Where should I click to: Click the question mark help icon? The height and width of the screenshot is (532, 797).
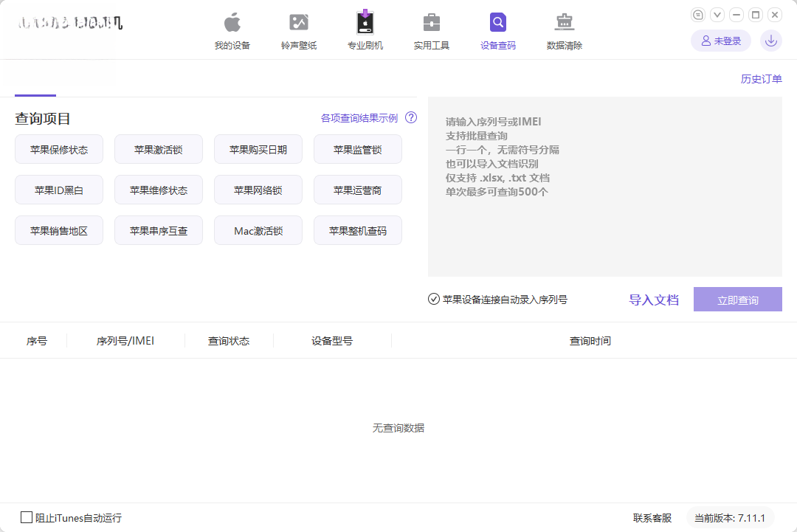pyautogui.click(x=411, y=118)
